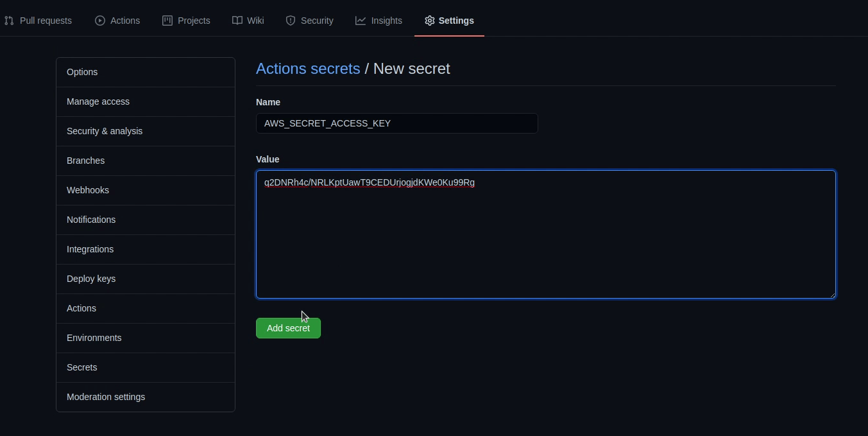This screenshot has height=436, width=868.
Task: Click the Pull requests icon
Action: 9,20
